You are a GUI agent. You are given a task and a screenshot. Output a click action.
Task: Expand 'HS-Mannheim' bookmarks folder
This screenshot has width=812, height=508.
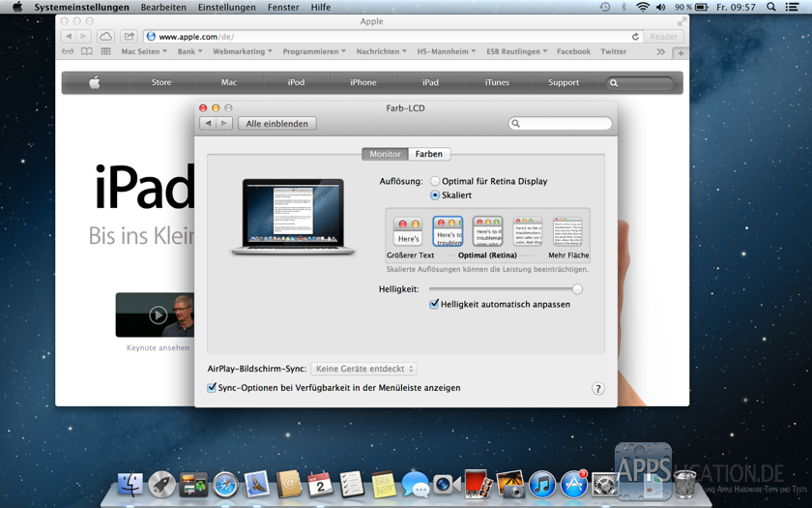pyautogui.click(x=447, y=51)
